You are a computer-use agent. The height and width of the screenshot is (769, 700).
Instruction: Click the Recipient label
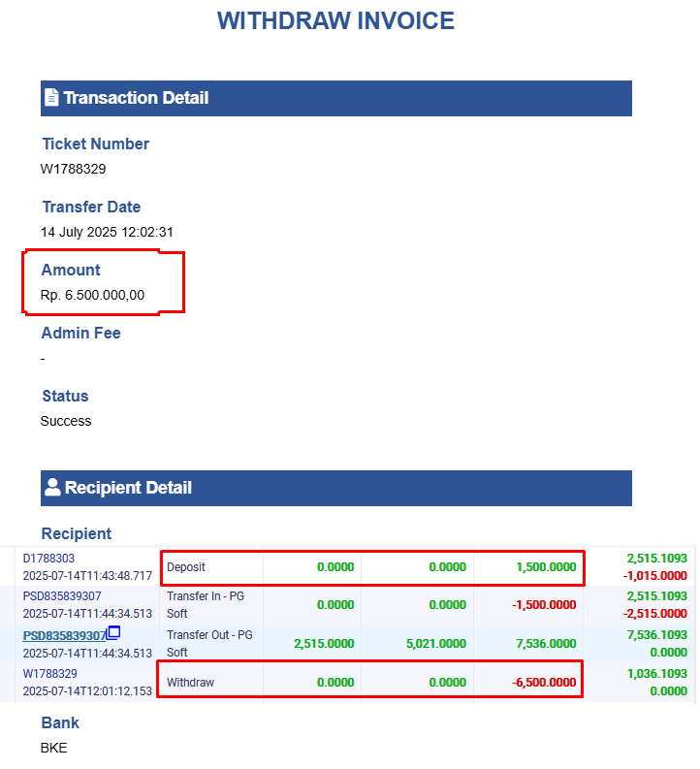pos(77,533)
